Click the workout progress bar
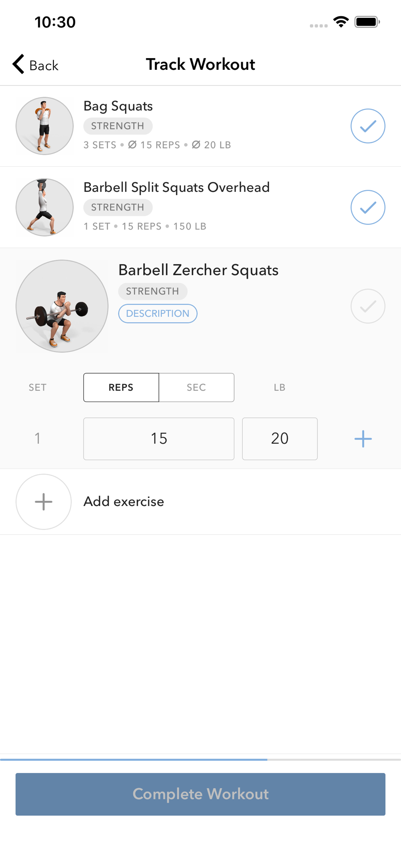Screen dimensions: 401x868 200,759
